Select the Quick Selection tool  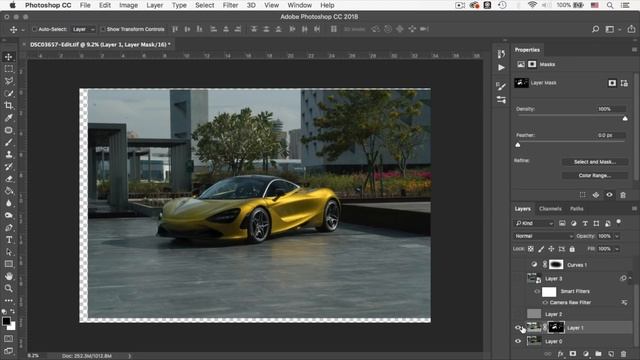(x=9, y=93)
